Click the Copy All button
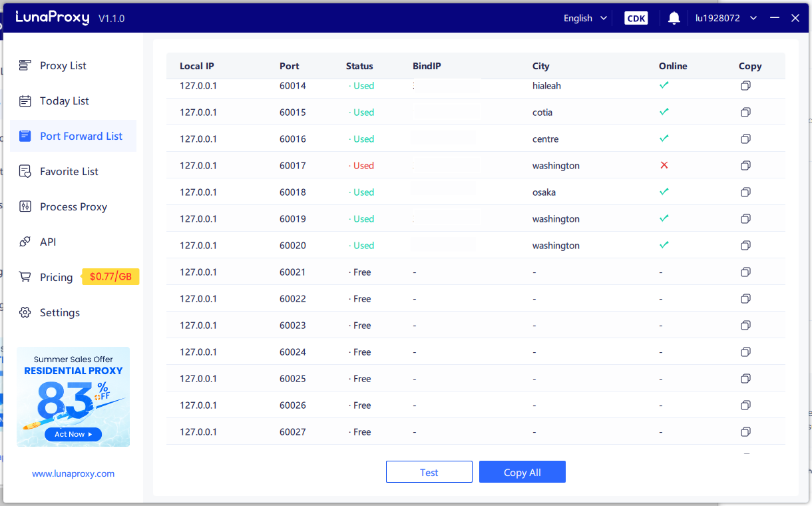 (x=522, y=471)
